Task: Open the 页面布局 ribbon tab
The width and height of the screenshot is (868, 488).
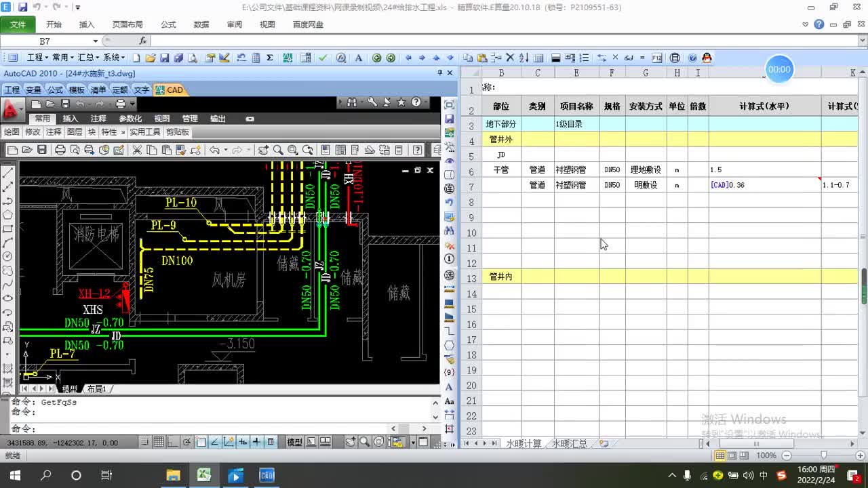Action: click(127, 24)
